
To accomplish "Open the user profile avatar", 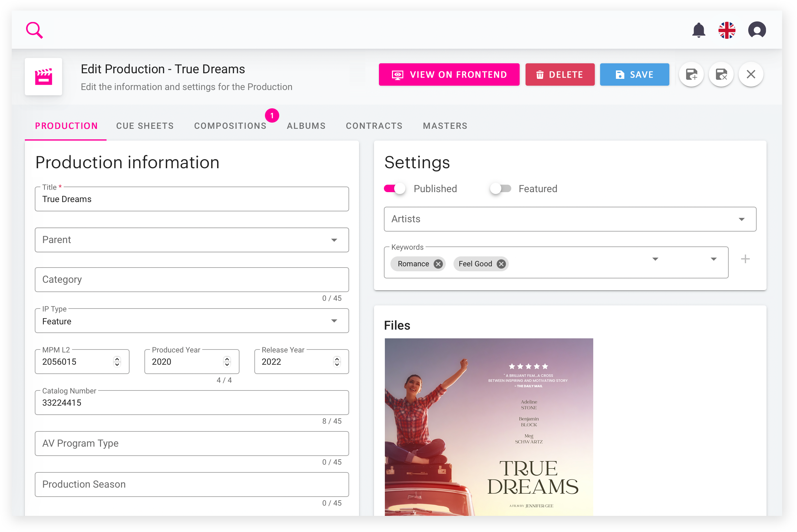I will (757, 30).
